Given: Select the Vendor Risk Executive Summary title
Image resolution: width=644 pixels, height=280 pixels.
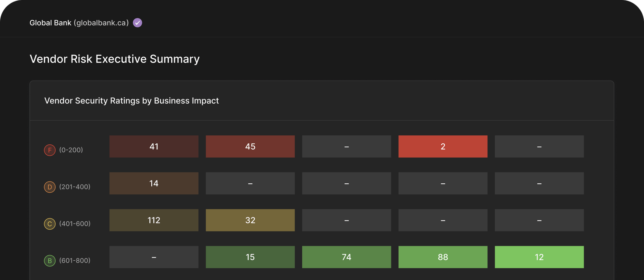Looking at the screenshot, I should pyautogui.click(x=115, y=59).
